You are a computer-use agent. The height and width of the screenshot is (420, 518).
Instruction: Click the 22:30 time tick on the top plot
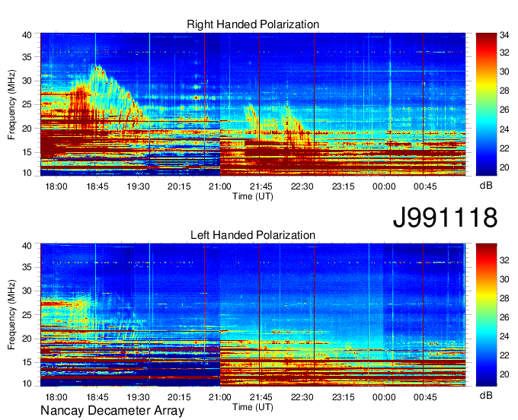pyautogui.click(x=302, y=186)
